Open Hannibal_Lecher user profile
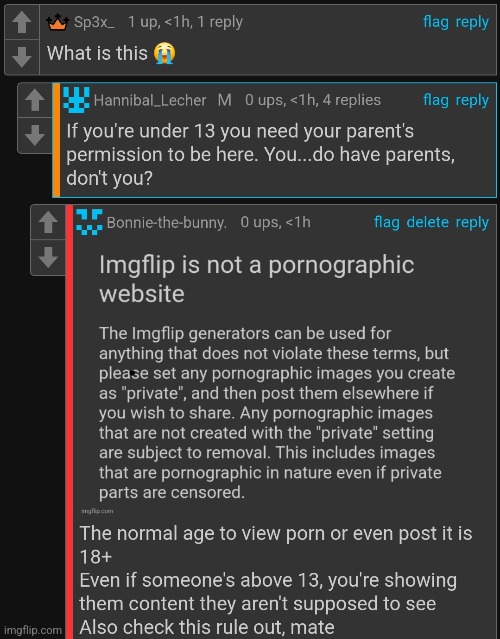Viewport: 500px width, 639px height. [x=150, y=100]
